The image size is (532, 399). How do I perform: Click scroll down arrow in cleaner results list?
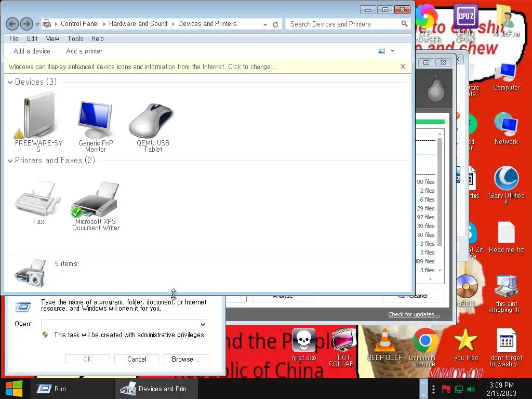[x=440, y=270]
